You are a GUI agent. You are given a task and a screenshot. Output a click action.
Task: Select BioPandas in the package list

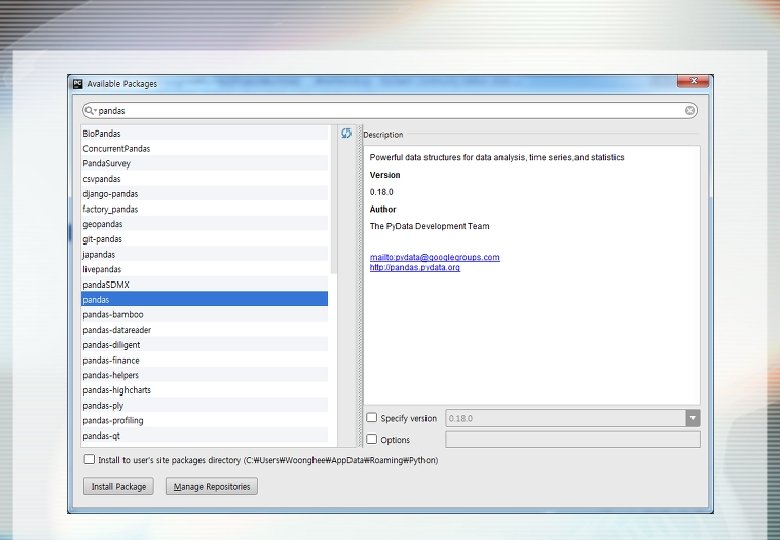click(x=204, y=133)
